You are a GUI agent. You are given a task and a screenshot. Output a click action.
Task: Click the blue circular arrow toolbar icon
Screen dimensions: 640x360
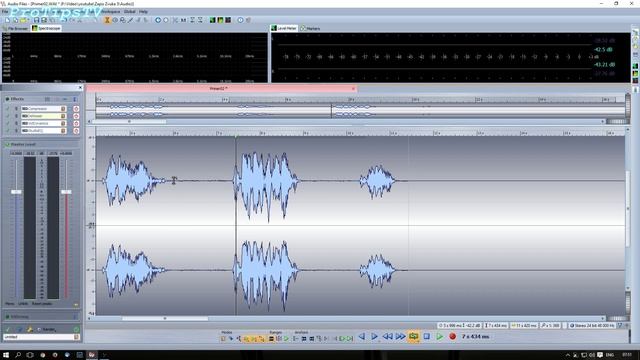[158, 20]
